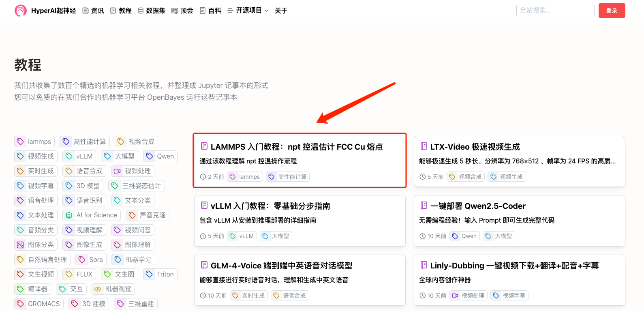Click the 高性能计算 tag on LAMMPS card

click(x=288, y=177)
